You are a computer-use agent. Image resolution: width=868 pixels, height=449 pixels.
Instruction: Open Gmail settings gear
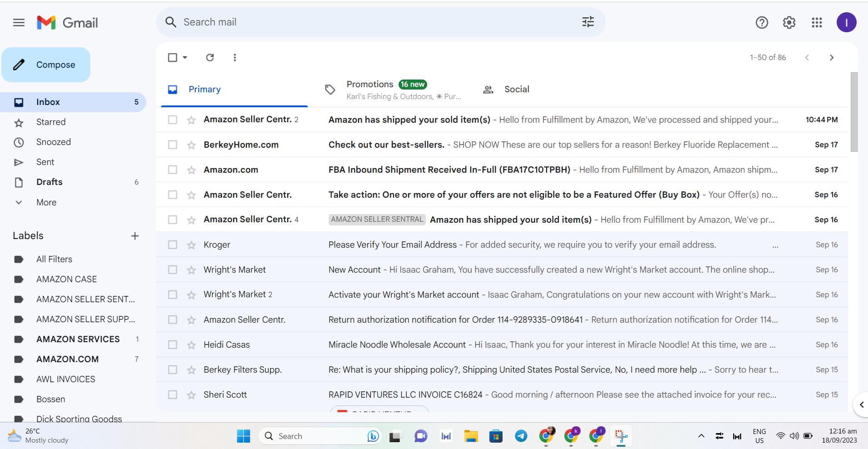coord(789,22)
